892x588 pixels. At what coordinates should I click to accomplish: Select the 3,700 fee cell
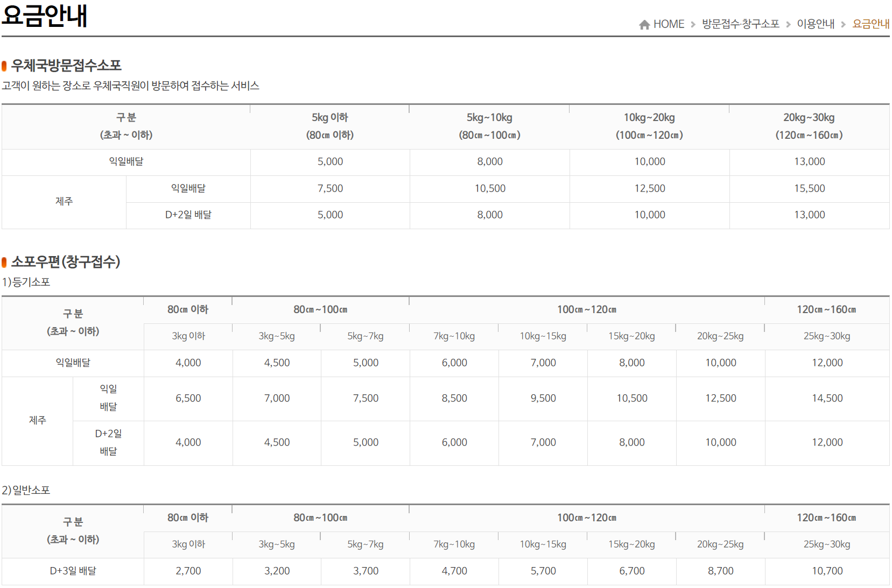click(x=366, y=571)
